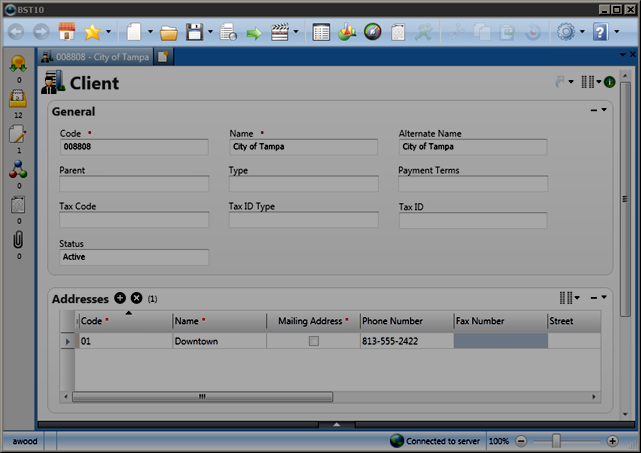Click the open folder toolbar icon
Viewport: 641px width, 453px height.
pyautogui.click(x=169, y=32)
